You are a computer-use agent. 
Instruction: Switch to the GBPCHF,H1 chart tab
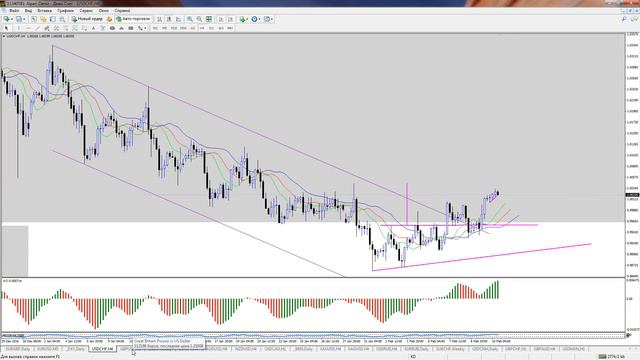click(516, 349)
